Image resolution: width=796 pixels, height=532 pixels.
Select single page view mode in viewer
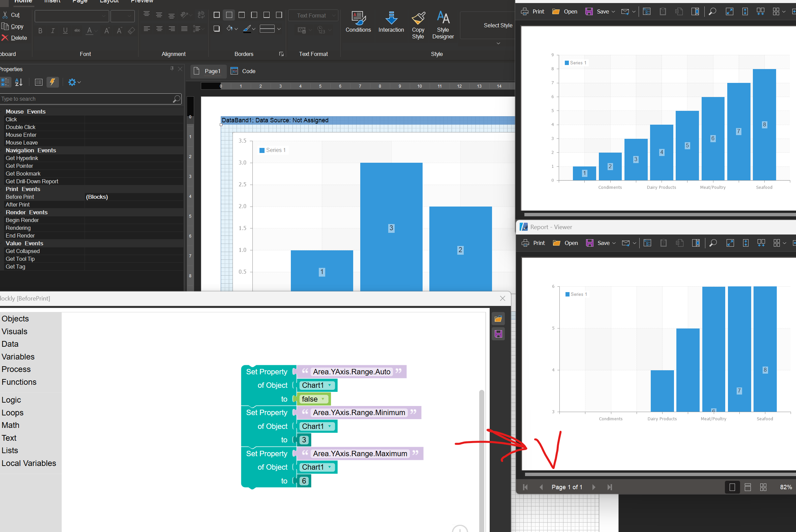pos(732,487)
